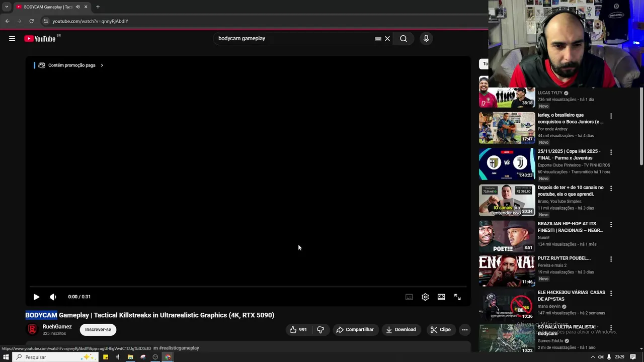Viewport: 644px width, 362px height.
Task: Open 'ELE H4CKE3OU VÁRIAS CASAS' video title
Action: pos(571,296)
